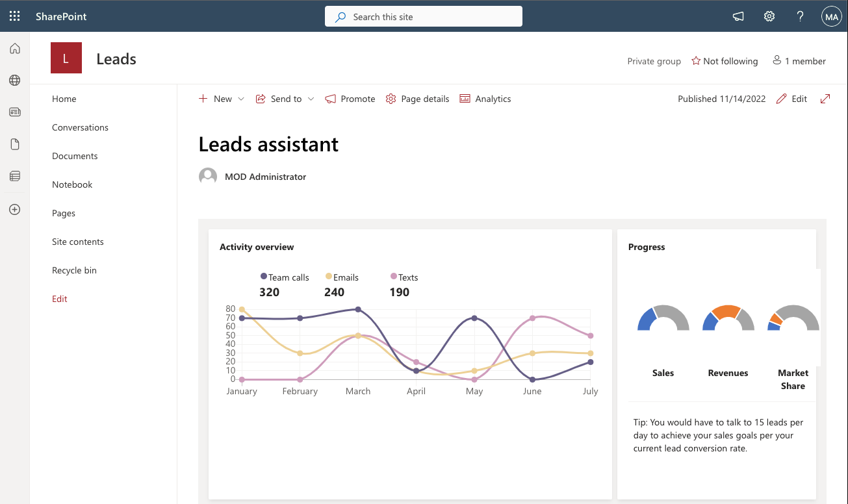Toggle the Team calls series in the chart
Screen dimensions: 848x504
coord(285,277)
